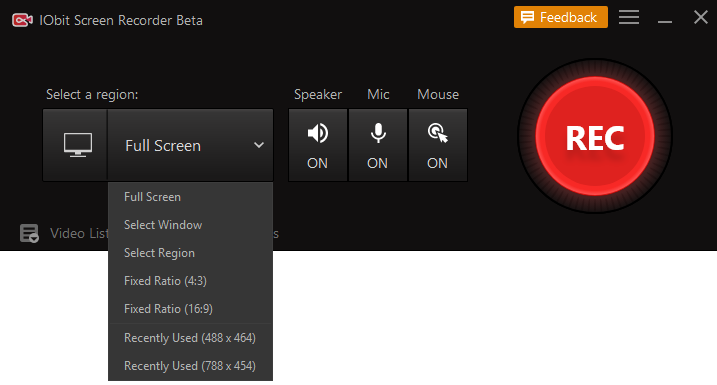Open the Video List
Screen dimensions: 717x385
[79, 233]
